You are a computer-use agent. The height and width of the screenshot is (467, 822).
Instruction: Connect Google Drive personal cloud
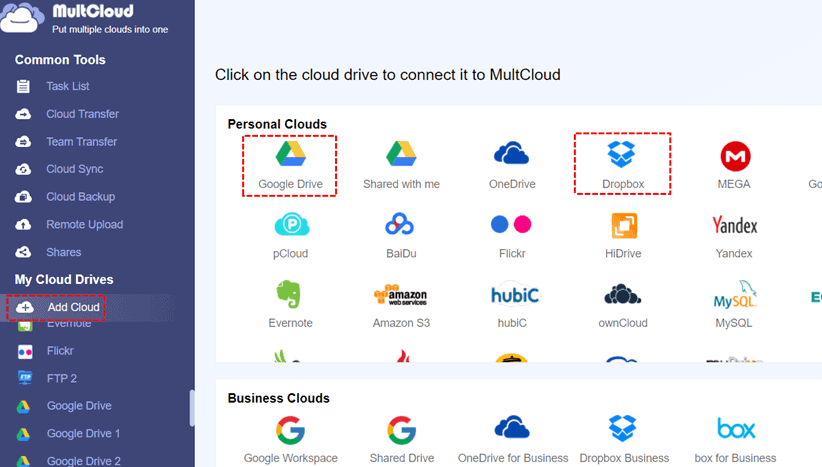pos(290,166)
